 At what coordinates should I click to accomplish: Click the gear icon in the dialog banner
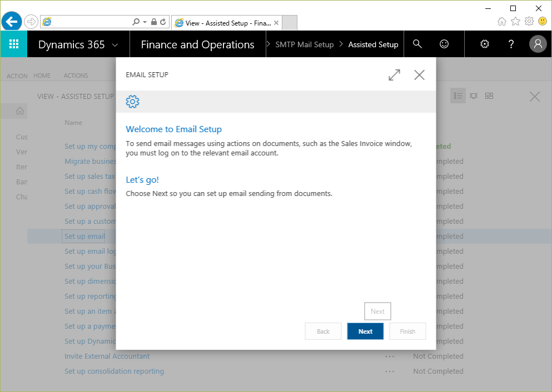[x=132, y=102]
